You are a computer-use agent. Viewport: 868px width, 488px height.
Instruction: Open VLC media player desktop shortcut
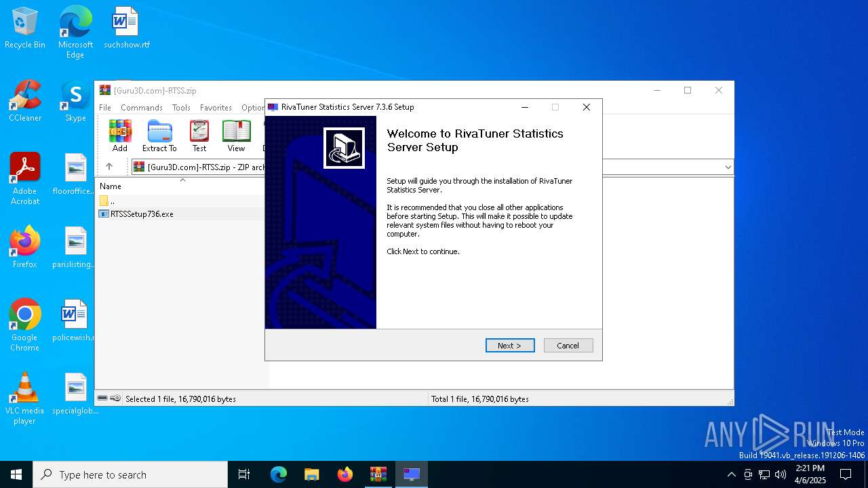point(25,399)
